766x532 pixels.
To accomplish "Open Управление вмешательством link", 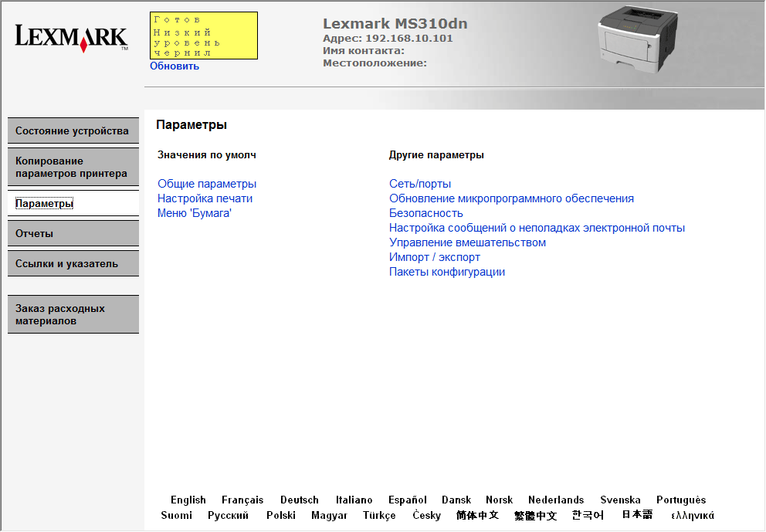I will click(x=467, y=242).
